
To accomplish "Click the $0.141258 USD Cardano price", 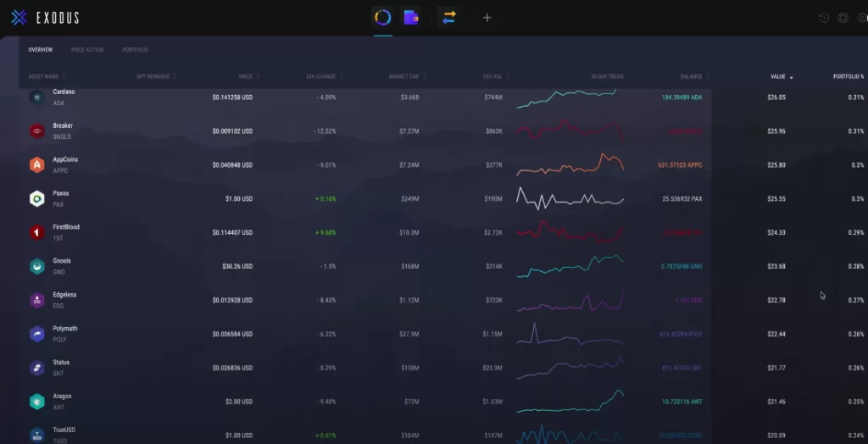I will (232, 97).
